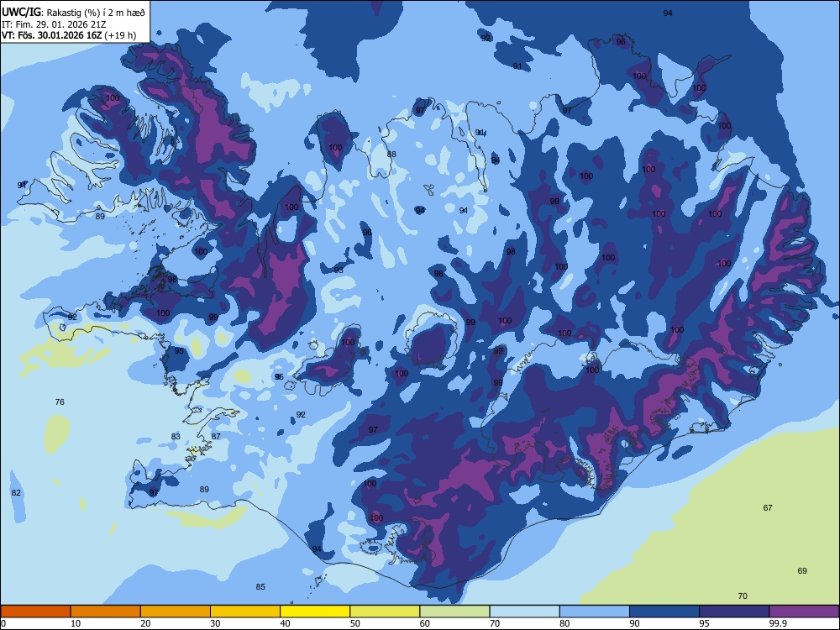
Task: Click the '93' value in central Iceland
Action: (339, 270)
